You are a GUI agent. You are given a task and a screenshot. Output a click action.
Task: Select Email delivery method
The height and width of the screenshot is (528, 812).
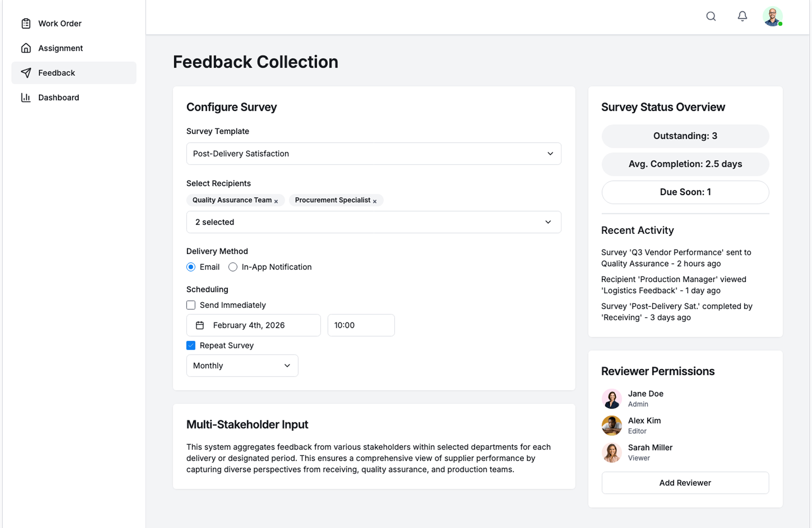(191, 267)
